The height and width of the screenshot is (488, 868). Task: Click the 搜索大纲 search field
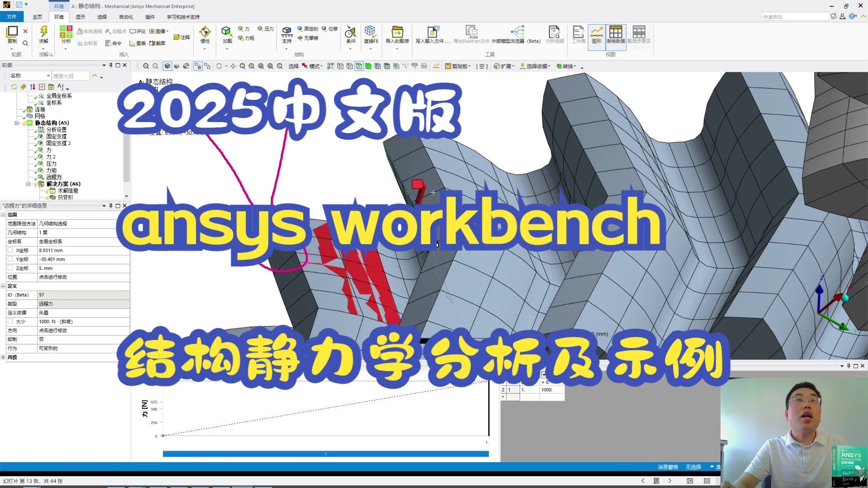70,75
